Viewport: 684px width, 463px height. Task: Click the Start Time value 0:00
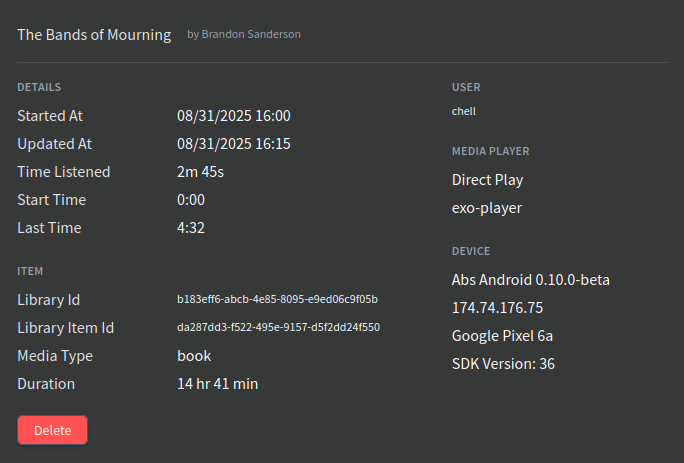click(191, 200)
